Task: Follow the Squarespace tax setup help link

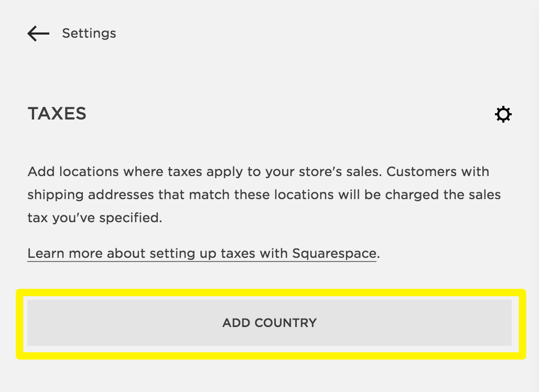Action: [x=202, y=254]
